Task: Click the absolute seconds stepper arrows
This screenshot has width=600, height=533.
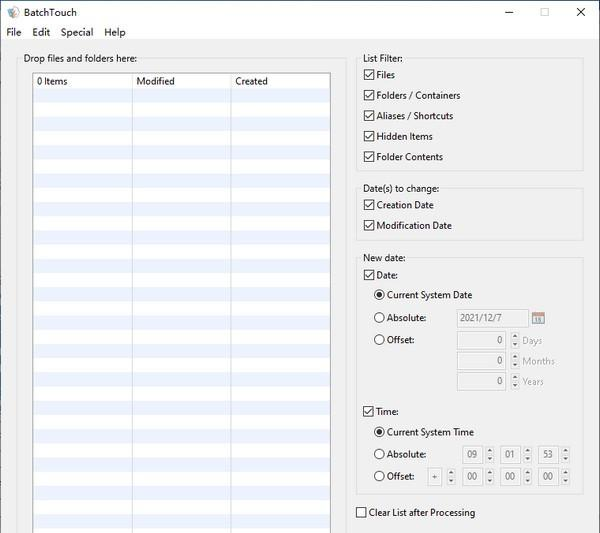Action: click(566, 454)
